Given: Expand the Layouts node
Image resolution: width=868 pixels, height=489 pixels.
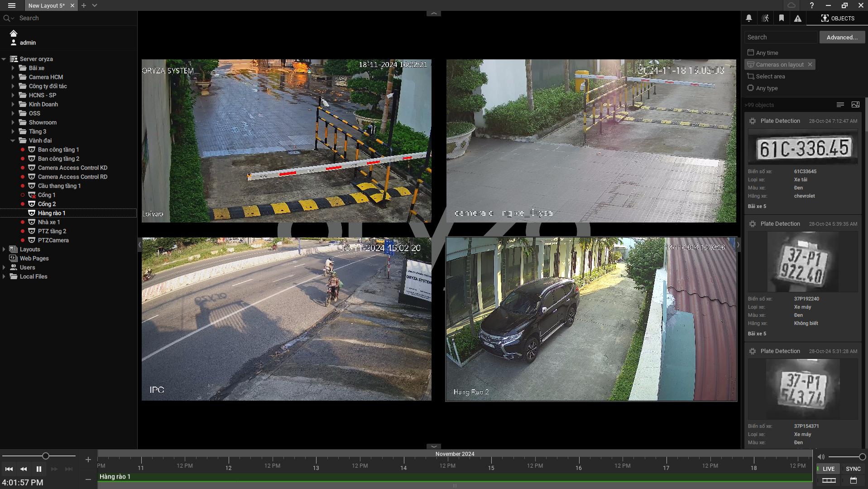Looking at the screenshot, I should pyautogui.click(x=4, y=249).
